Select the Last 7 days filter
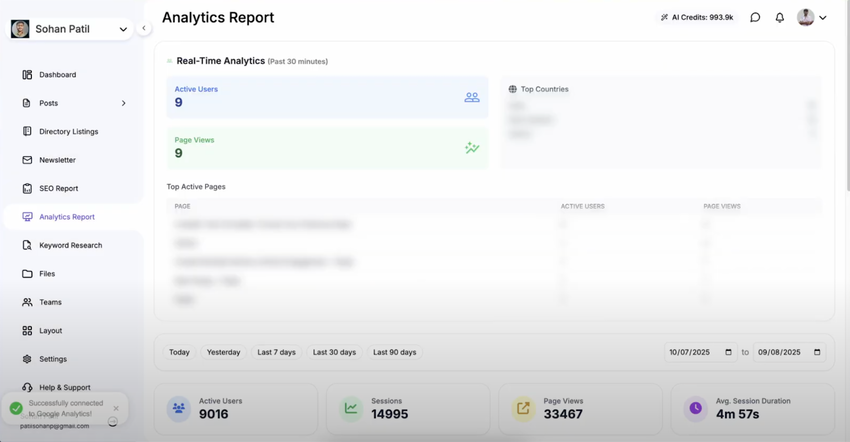Screen dimensions: 850x442 276,352
